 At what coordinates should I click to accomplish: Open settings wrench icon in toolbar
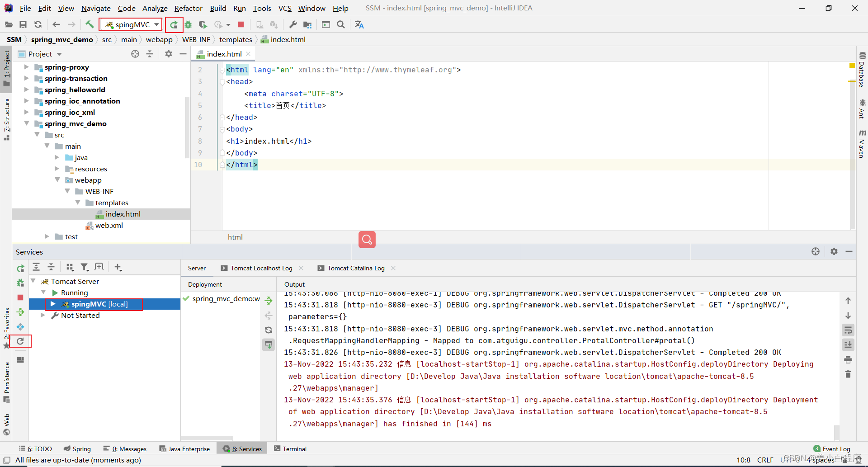click(x=293, y=24)
